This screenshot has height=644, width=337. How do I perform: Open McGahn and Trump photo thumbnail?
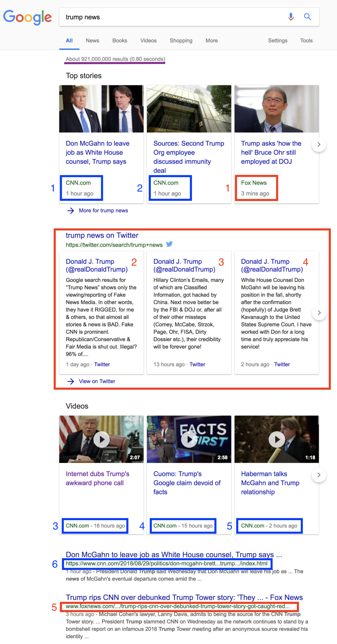pos(101,109)
